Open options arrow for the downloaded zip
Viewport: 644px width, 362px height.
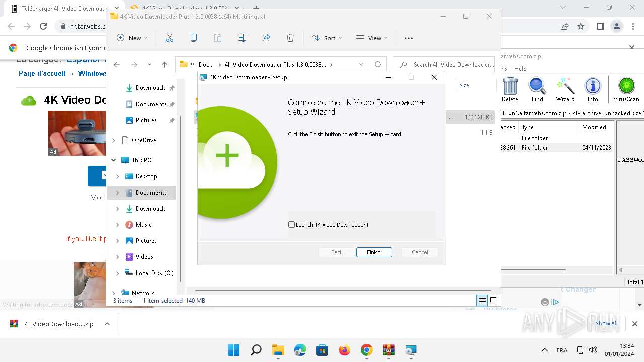pos(107,324)
